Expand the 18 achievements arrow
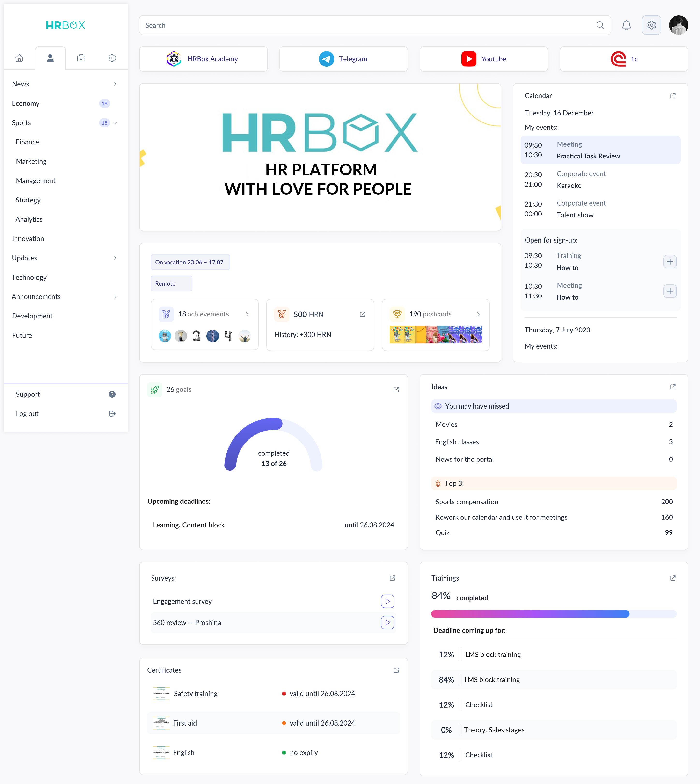 247,315
